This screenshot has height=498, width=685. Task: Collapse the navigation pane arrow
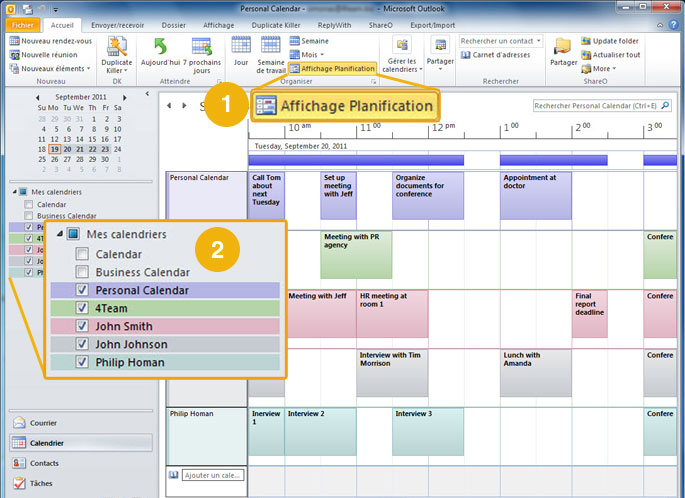coord(147,93)
